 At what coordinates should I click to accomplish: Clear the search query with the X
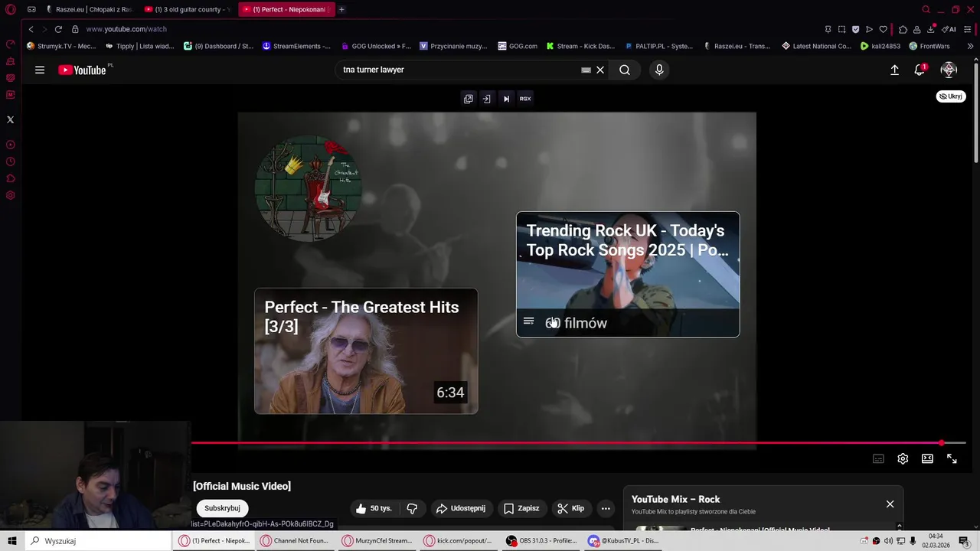tap(600, 70)
